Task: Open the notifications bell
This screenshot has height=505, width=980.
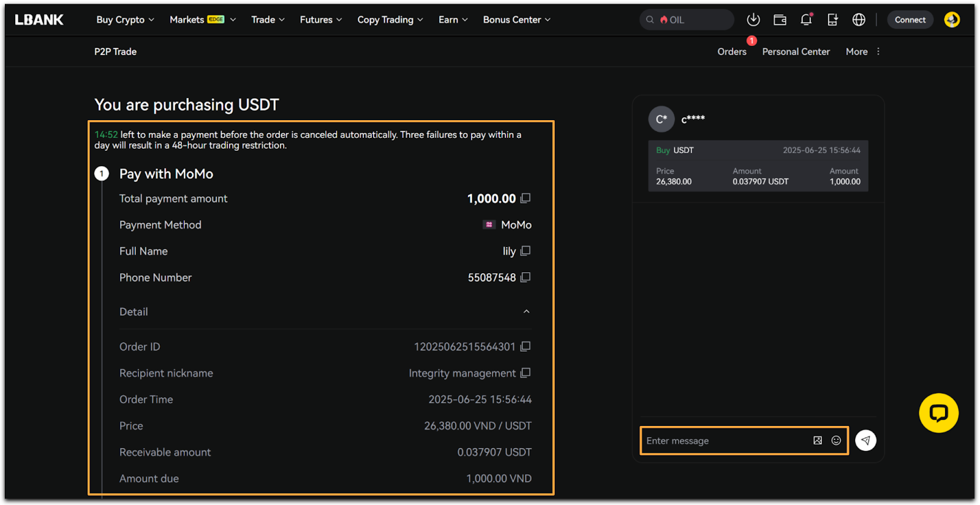Action: coord(806,20)
